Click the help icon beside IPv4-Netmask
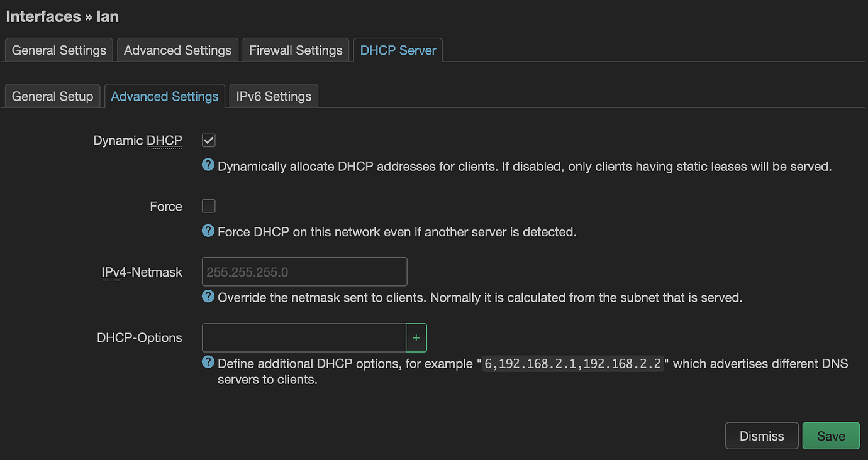This screenshot has width=868, height=460. coord(208,296)
